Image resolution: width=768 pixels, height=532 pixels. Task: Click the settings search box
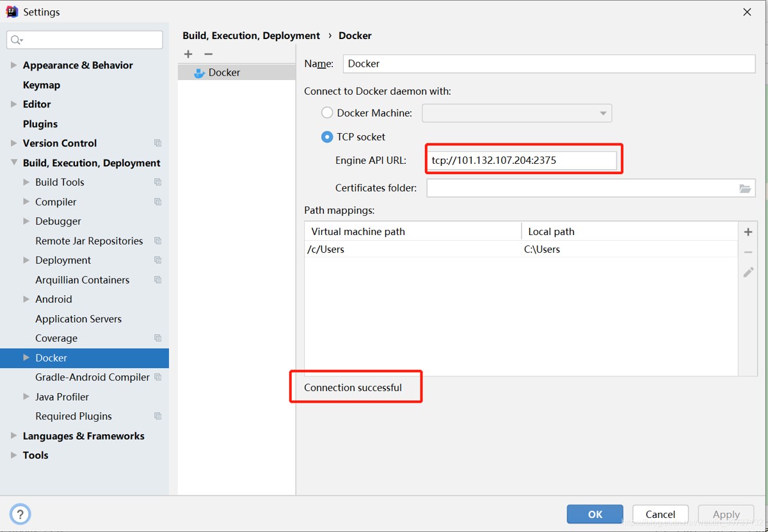click(85, 40)
